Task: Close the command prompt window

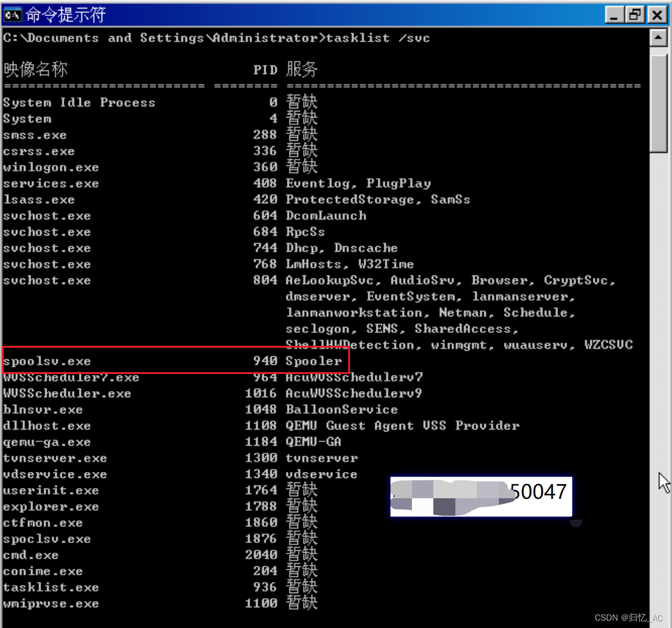Action: click(657, 15)
